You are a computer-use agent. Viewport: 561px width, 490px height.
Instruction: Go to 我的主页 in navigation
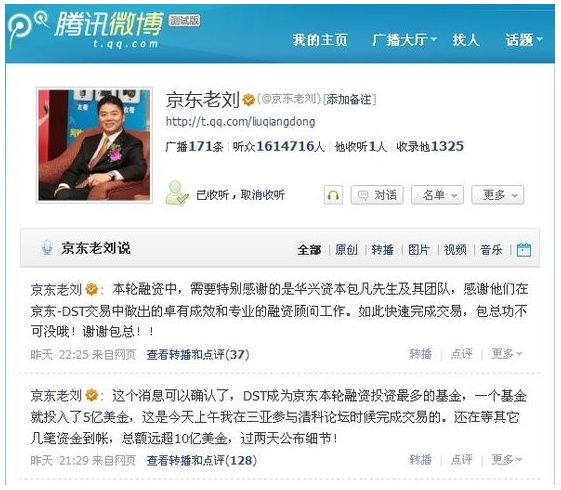320,39
